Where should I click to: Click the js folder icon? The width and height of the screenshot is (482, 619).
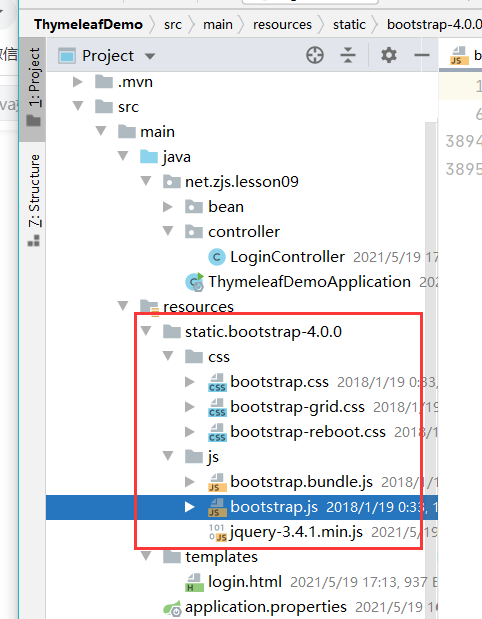194,457
